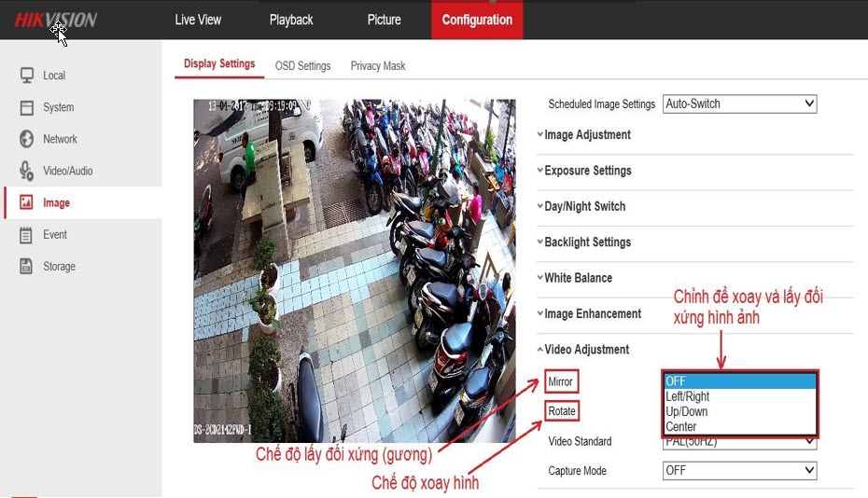
Task: Click the System icon in sidebar
Action: (26, 107)
